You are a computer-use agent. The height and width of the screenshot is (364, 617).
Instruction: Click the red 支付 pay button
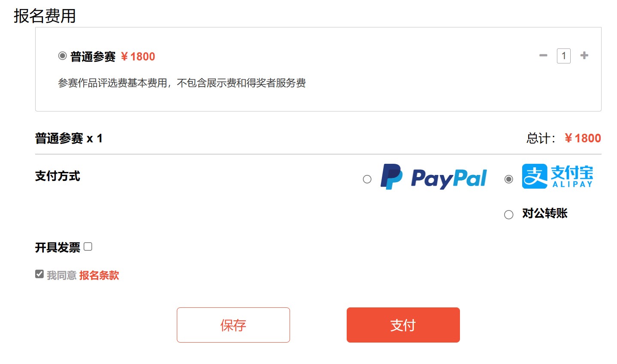[403, 325]
